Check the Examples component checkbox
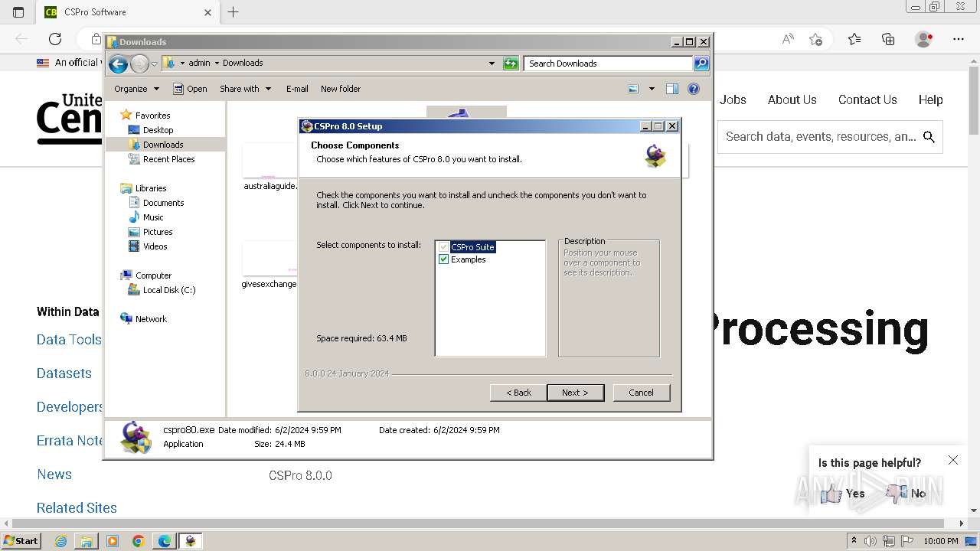980x551 pixels. tap(443, 259)
